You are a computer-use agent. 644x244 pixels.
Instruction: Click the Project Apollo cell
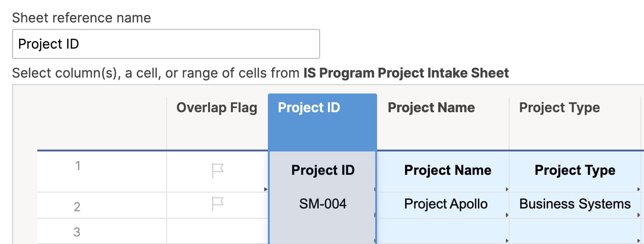(x=446, y=204)
